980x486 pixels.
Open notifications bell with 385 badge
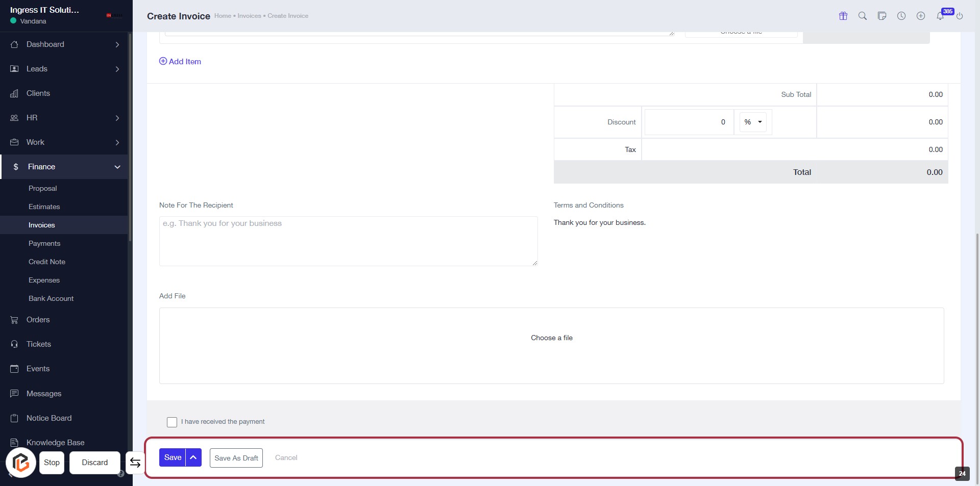[x=940, y=16]
